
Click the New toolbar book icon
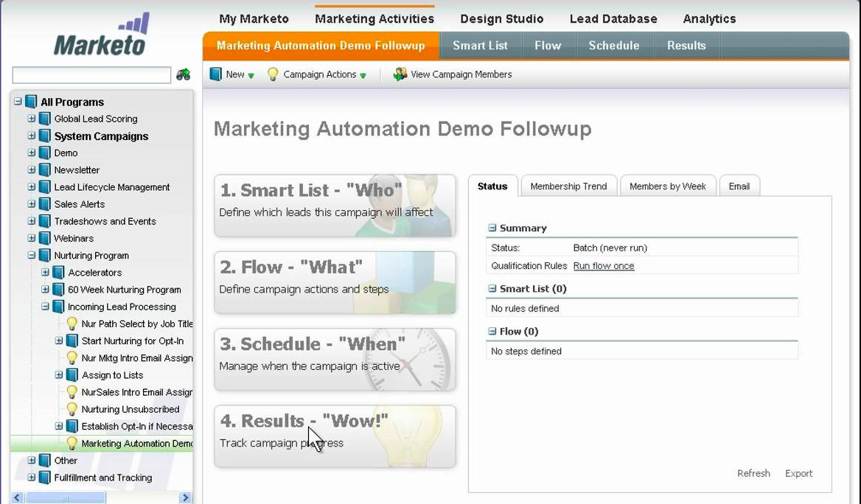point(216,74)
